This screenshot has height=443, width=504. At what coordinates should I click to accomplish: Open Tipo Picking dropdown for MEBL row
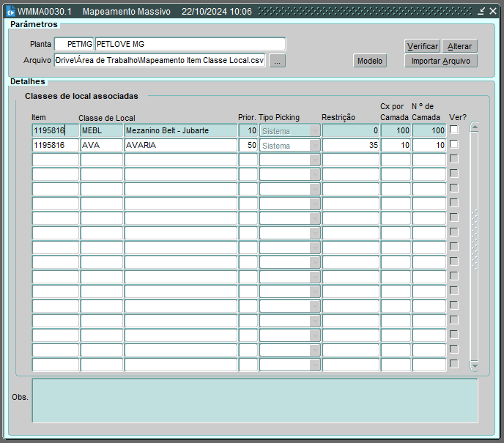pyautogui.click(x=315, y=130)
